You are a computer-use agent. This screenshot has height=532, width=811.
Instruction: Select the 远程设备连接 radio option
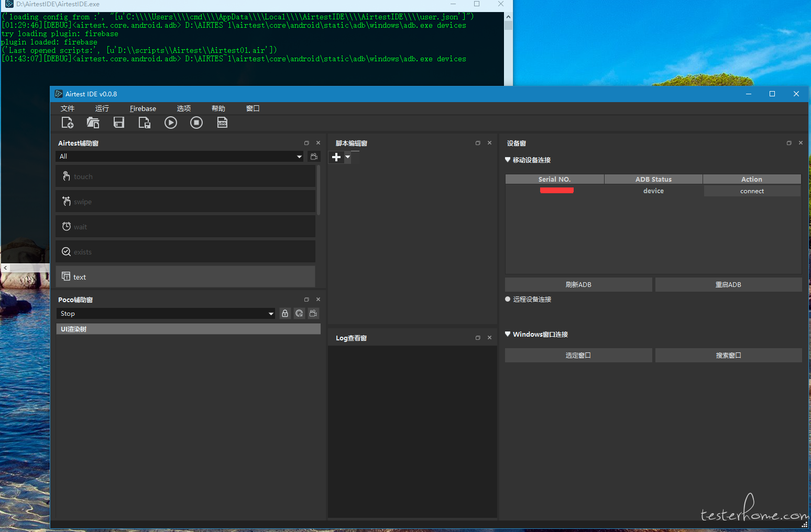[508, 300]
